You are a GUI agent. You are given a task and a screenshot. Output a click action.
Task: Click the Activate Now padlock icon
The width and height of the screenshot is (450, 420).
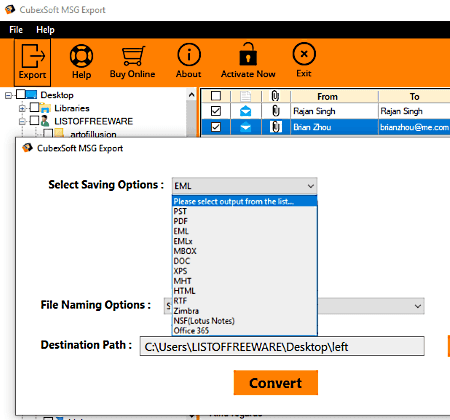pos(248,54)
